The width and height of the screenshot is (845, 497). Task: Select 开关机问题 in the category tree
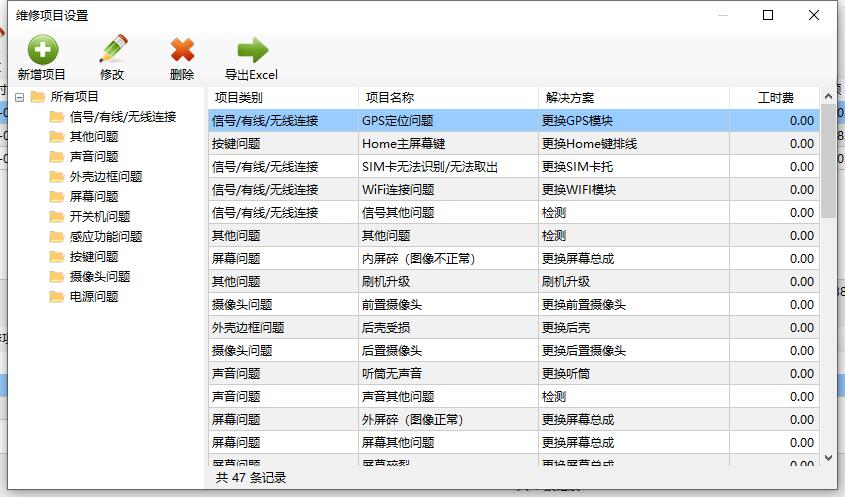(99, 216)
